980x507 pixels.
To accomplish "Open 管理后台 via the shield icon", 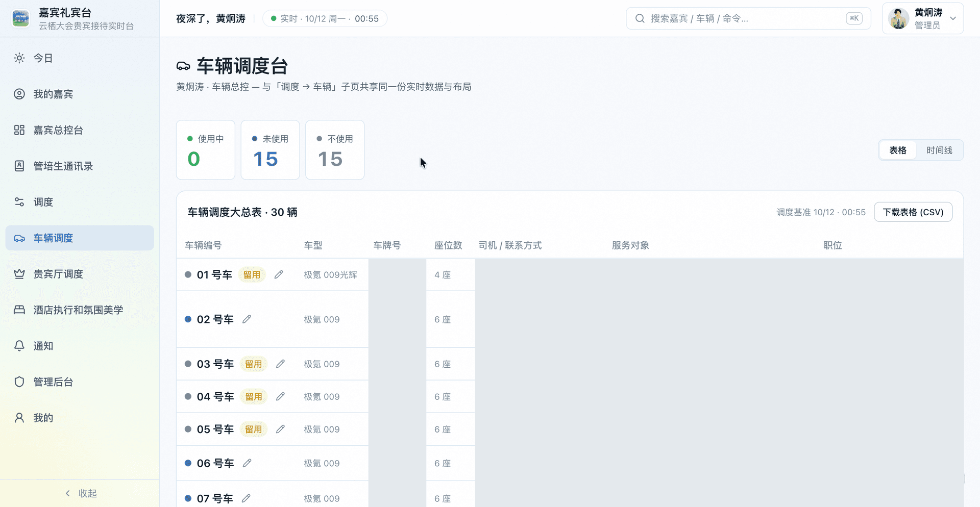I will (x=19, y=382).
